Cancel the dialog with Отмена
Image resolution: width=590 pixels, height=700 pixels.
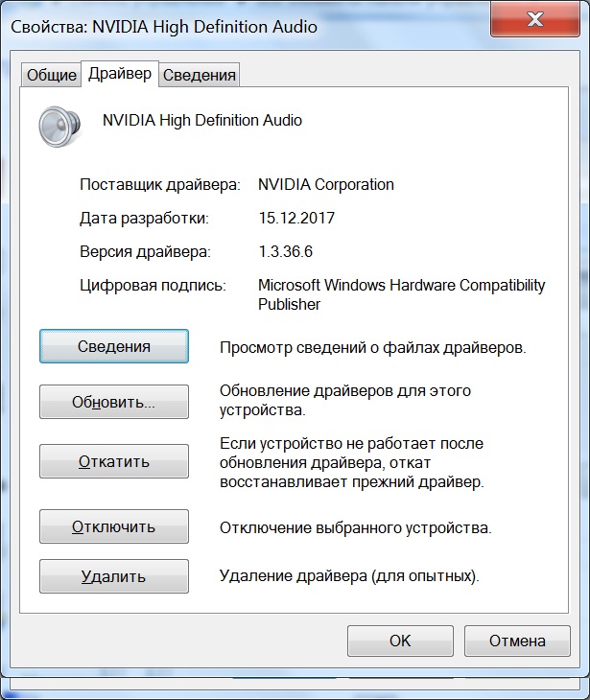coord(516,641)
